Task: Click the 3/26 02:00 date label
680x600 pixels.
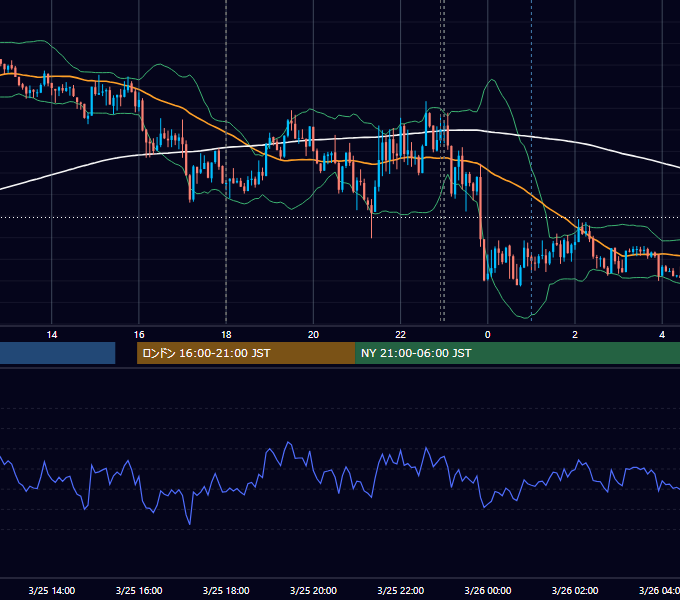Action: (575, 590)
